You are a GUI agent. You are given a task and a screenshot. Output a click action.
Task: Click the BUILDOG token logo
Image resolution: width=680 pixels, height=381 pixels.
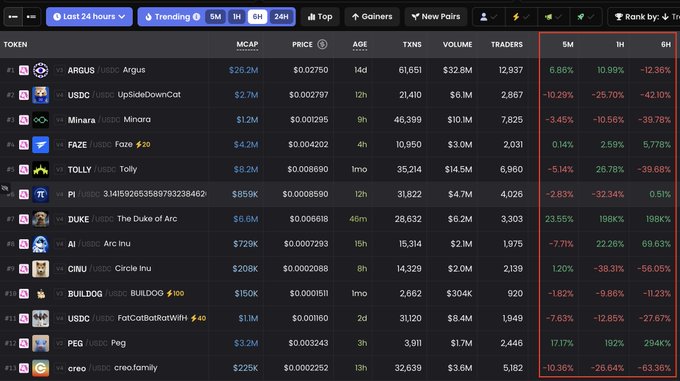pyautogui.click(x=40, y=294)
